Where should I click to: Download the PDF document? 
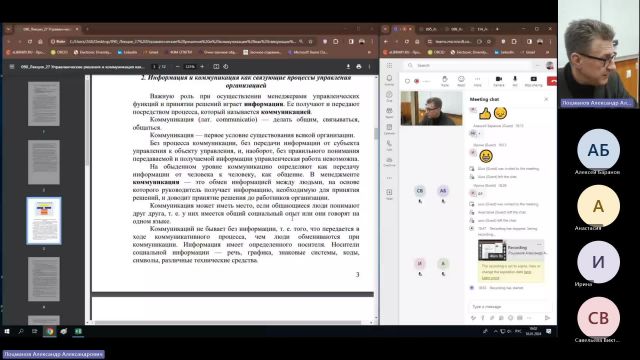pos(348,67)
